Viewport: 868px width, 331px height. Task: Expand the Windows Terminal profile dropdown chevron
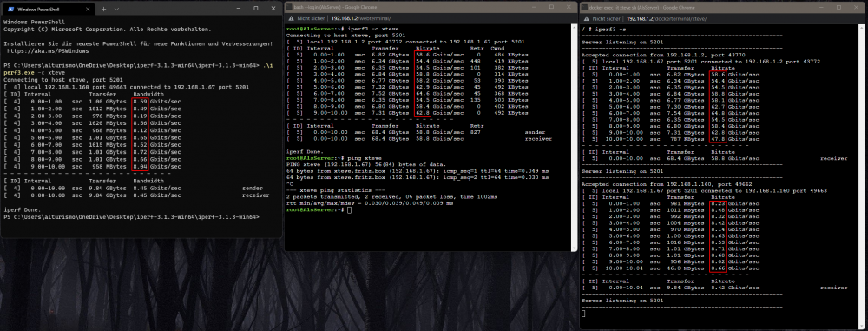[x=116, y=9]
